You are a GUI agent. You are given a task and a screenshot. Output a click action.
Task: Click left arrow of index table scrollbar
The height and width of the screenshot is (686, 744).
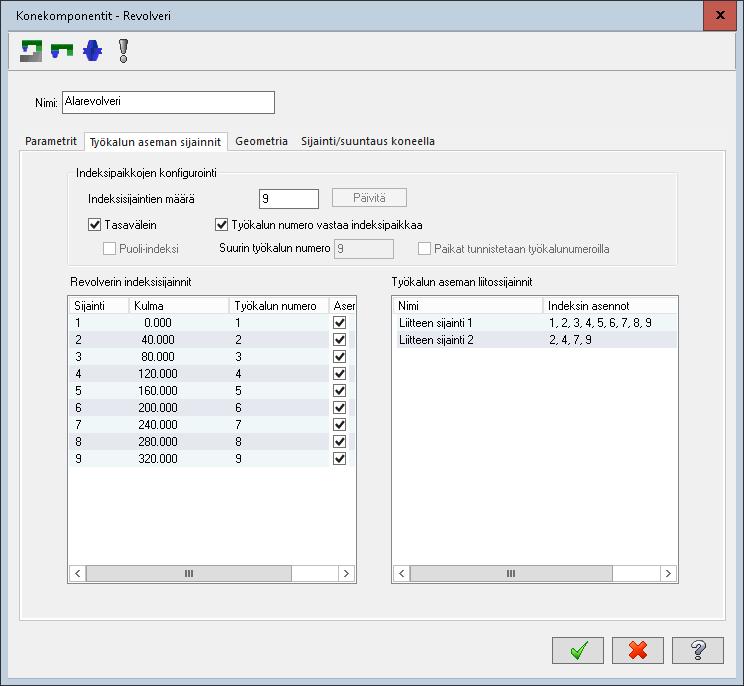[78, 573]
